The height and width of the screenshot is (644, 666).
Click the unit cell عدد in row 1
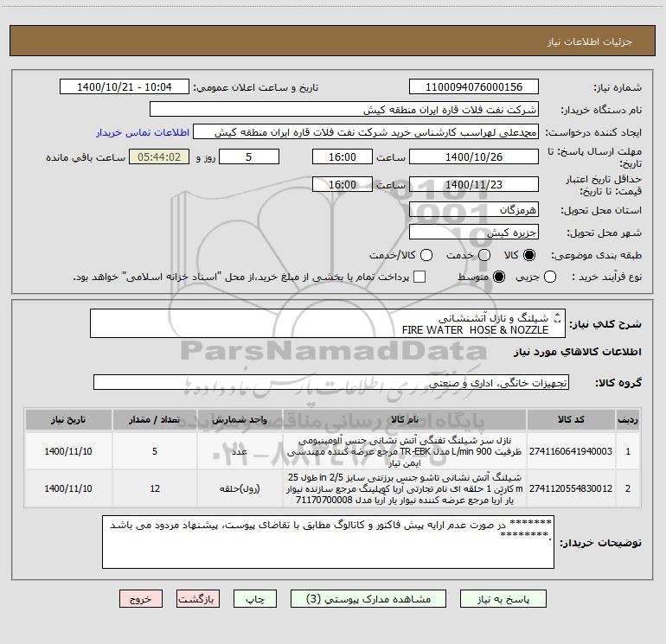(240, 451)
